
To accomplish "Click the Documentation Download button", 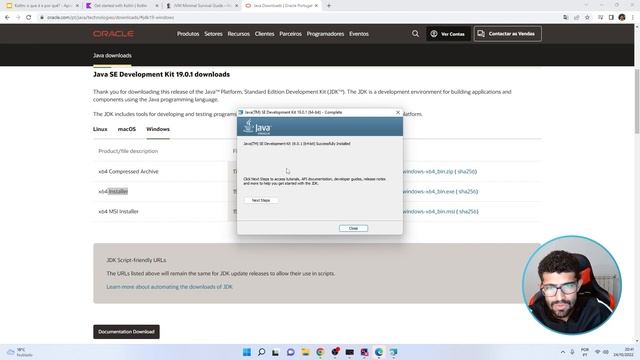I will click(126, 332).
